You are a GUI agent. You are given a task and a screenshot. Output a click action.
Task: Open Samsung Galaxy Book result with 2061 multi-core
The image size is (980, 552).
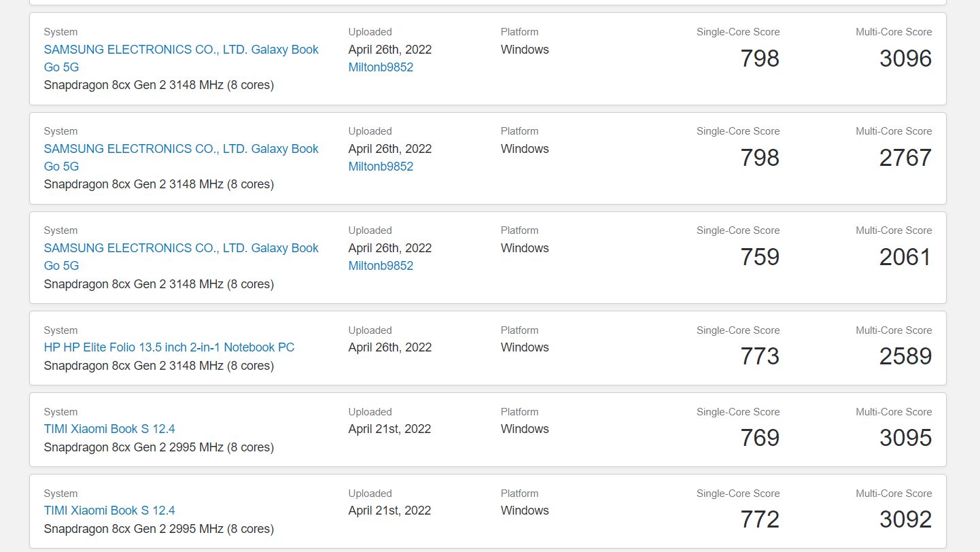(181, 257)
